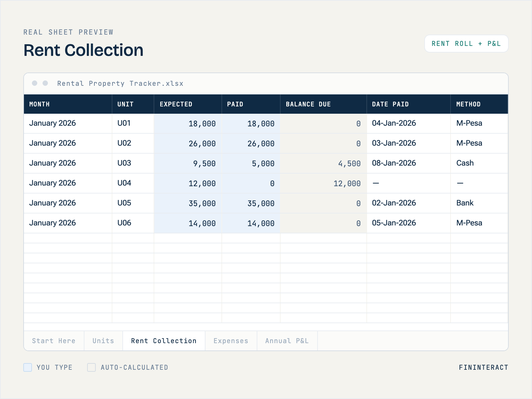This screenshot has width=532, height=399.
Task: Select the expected rent cell 26,000
Action: 188,143
